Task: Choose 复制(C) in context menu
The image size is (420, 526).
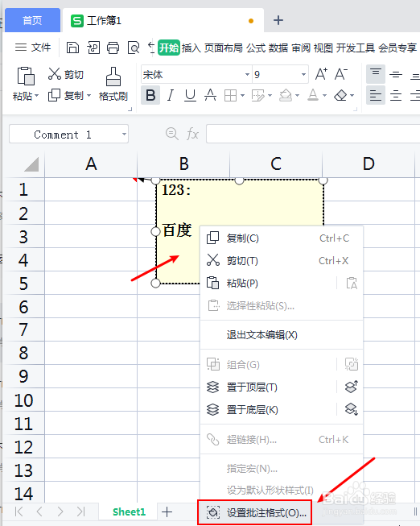Action: coord(282,238)
